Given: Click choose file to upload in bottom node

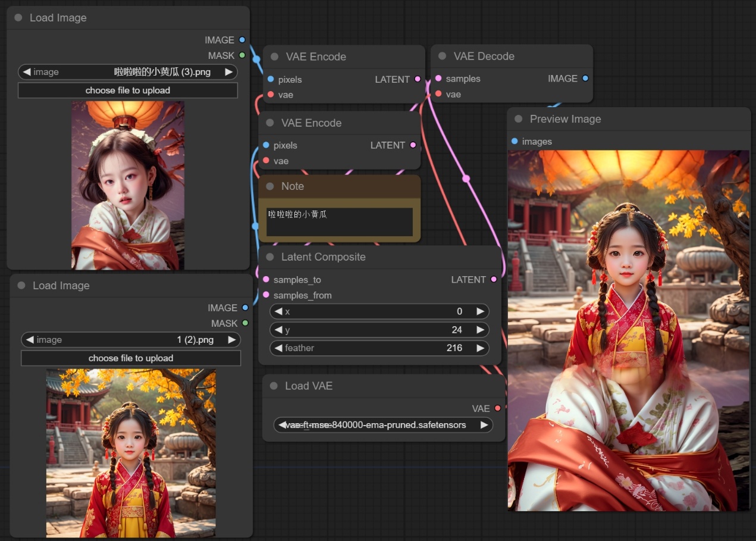Looking at the screenshot, I should click(x=131, y=358).
